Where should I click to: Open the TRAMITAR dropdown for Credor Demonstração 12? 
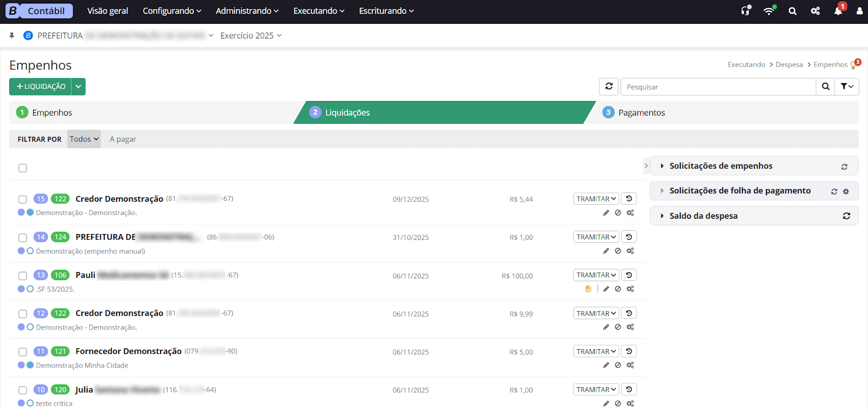click(x=596, y=314)
